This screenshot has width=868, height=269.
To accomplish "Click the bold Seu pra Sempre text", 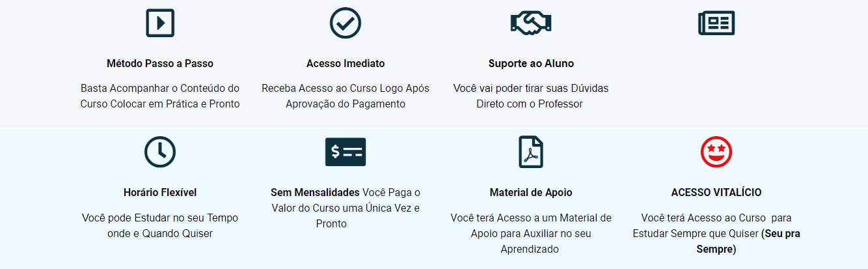I will coord(748,241).
